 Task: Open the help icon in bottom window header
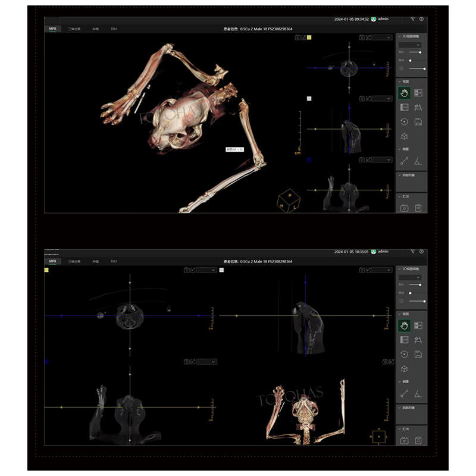point(421,252)
